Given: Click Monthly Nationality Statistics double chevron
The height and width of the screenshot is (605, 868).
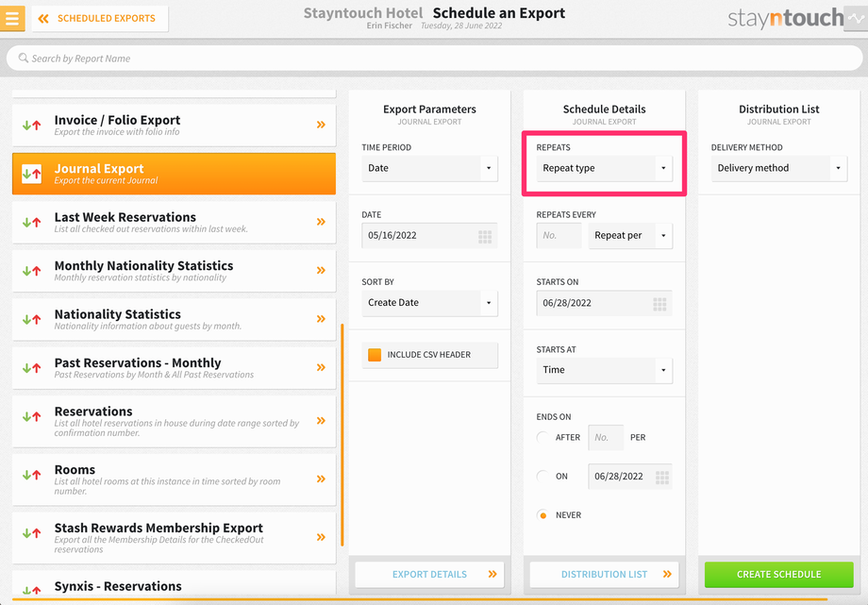Looking at the screenshot, I should 321,270.
